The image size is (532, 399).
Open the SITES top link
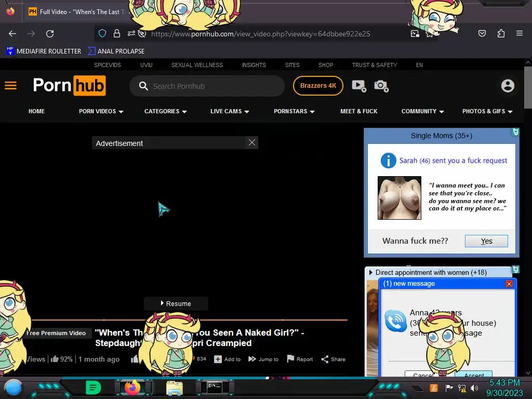292,65
